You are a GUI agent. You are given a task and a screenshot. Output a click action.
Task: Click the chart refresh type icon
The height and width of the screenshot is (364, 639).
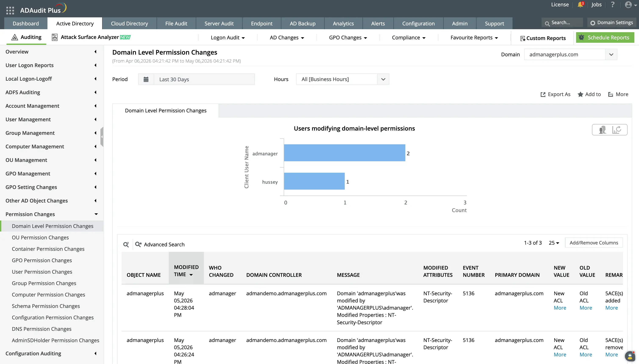click(617, 130)
